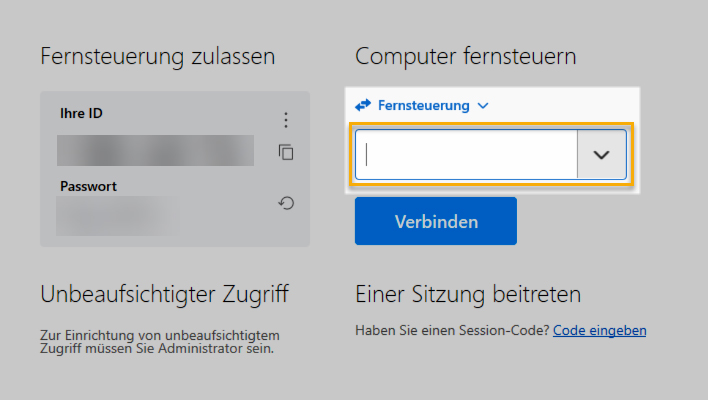Click the Verbinden button
Viewport: 708px width, 400px height.
436,221
